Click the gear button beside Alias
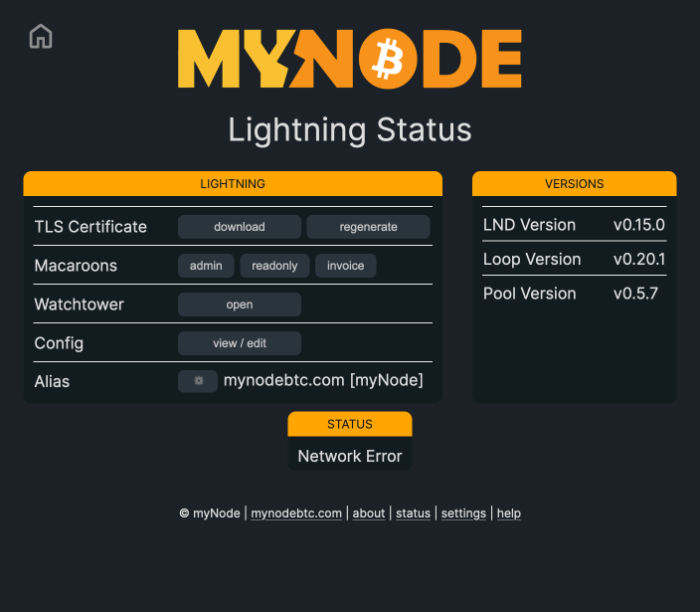Screen dimensions: 700x612 tap(198, 381)
